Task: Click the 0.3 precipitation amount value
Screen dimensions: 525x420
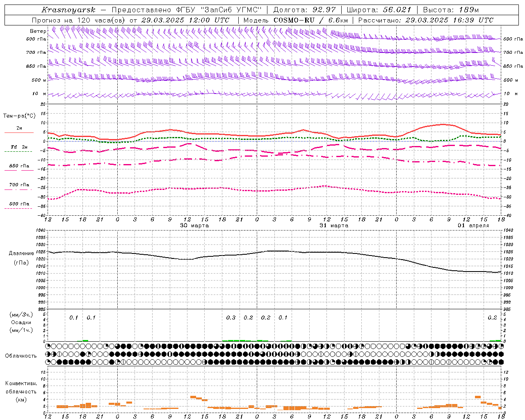Action: [231, 317]
